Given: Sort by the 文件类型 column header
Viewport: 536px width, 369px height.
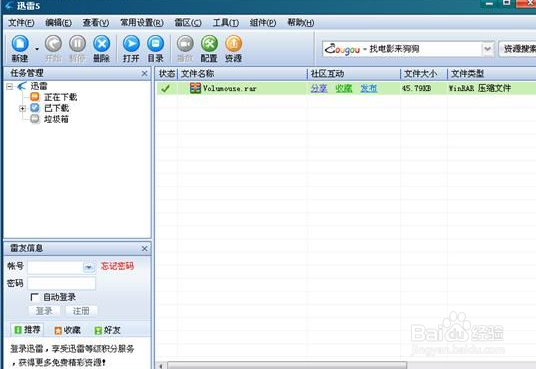Looking at the screenshot, I should [x=492, y=74].
